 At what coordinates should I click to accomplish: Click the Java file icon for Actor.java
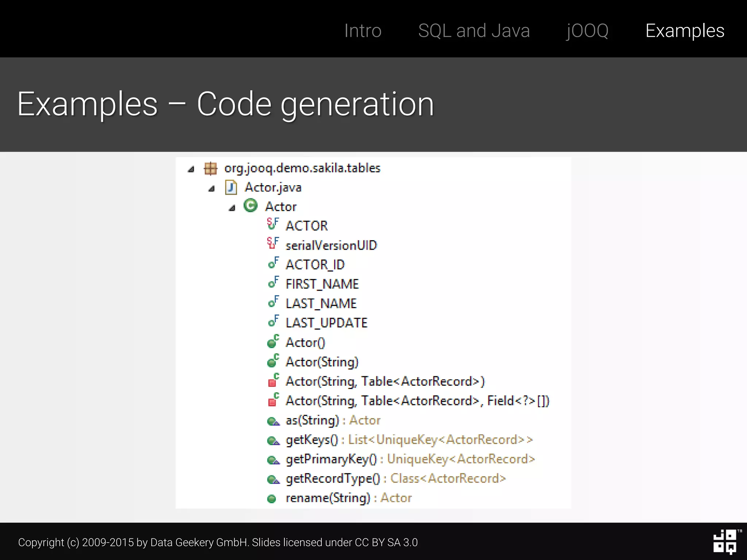click(x=231, y=188)
